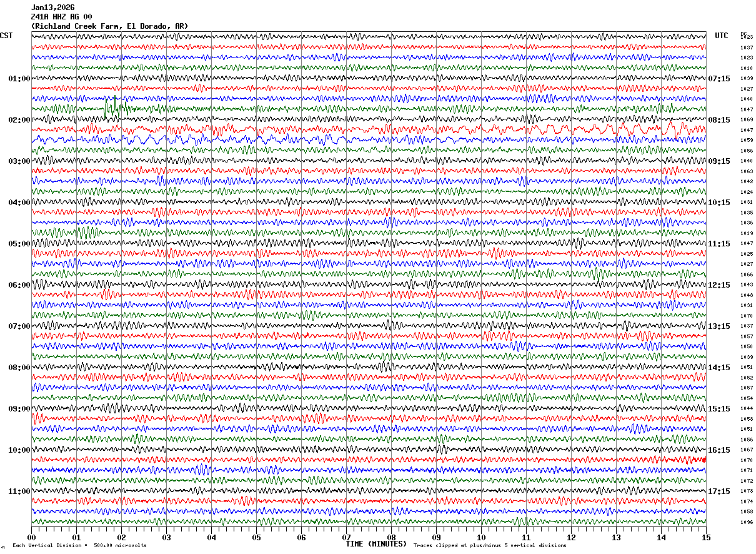Click the 12:15 UTC time label

pyautogui.click(x=719, y=285)
